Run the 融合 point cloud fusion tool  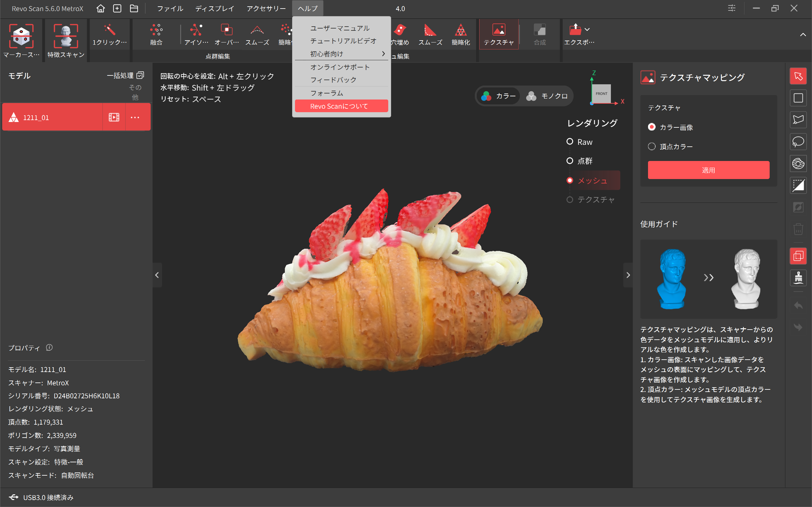[x=156, y=34]
